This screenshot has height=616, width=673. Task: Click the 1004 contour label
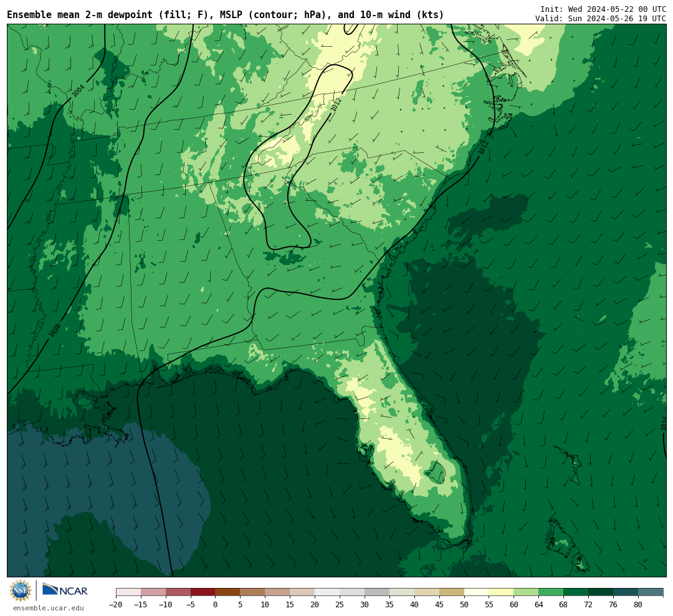78,90
